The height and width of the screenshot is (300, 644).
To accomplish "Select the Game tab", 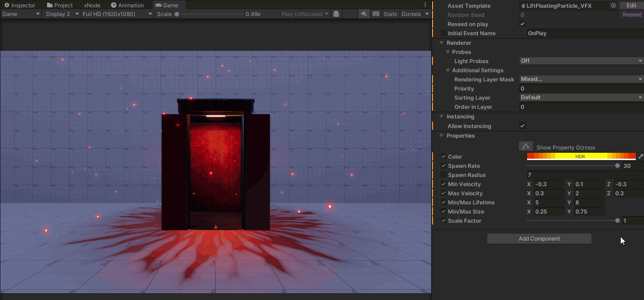I will (x=167, y=5).
